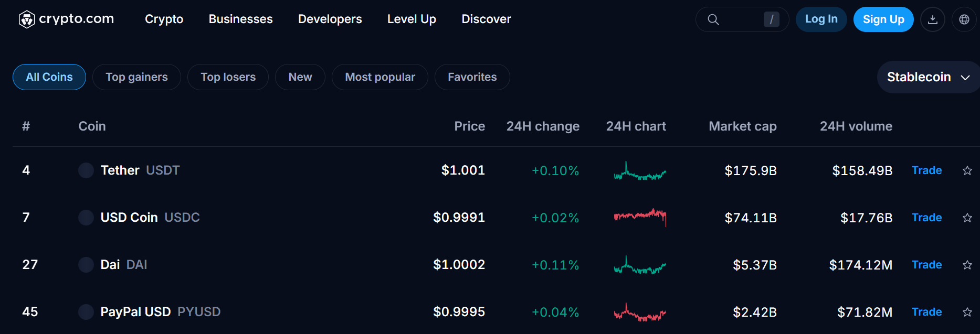The width and height of the screenshot is (980, 334).
Task: Click the $0.9995 price value
Action: click(x=459, y=312)
